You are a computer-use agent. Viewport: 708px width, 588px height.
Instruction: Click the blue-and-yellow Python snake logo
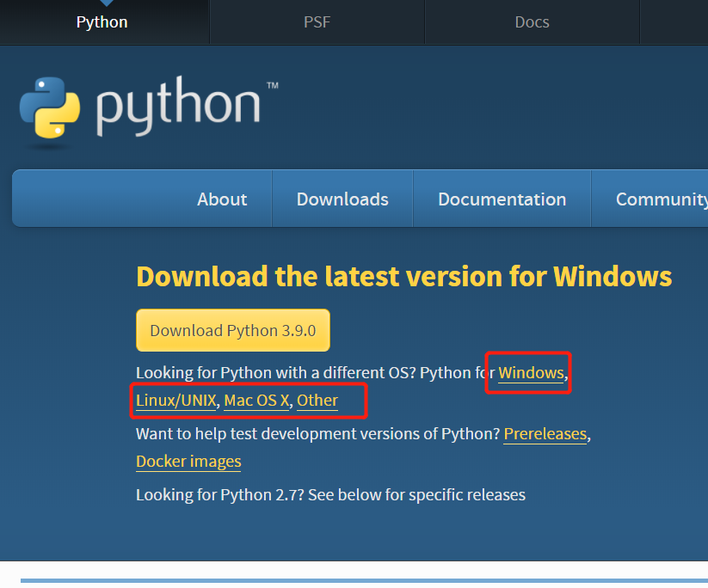[x=50, y=107]
